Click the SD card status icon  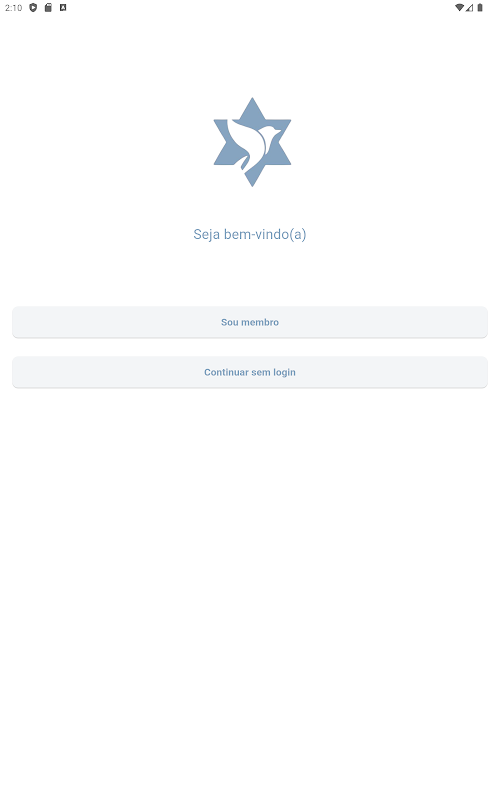48,8
